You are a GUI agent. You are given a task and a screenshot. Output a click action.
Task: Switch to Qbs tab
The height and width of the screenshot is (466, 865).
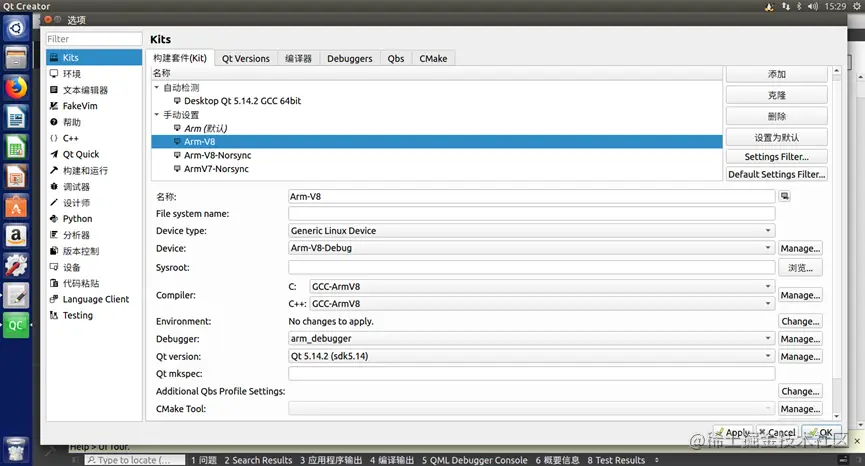click(x=396, y=58)
